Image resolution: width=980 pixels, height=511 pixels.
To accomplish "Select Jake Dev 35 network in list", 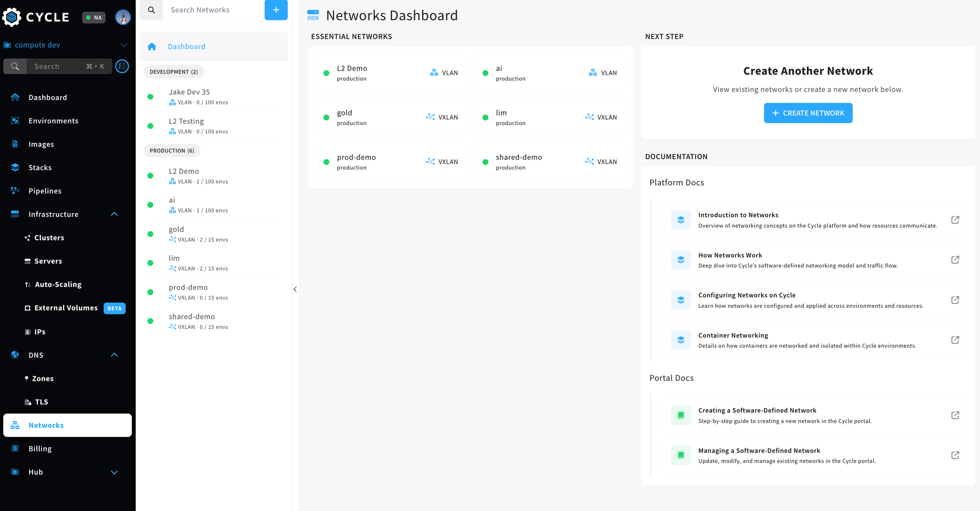I will (214, 97).
